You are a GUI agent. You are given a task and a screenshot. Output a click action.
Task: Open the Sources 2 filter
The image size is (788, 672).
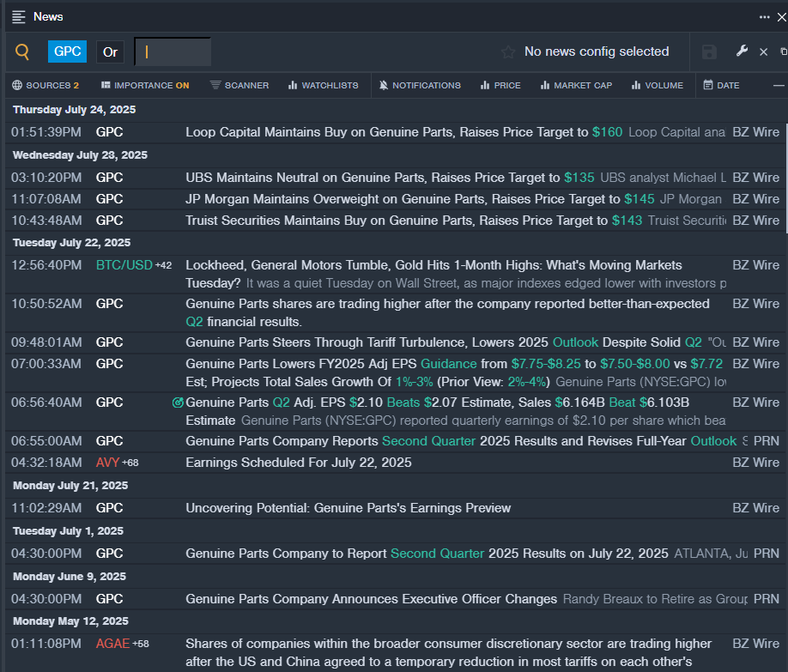click(45, 85)
